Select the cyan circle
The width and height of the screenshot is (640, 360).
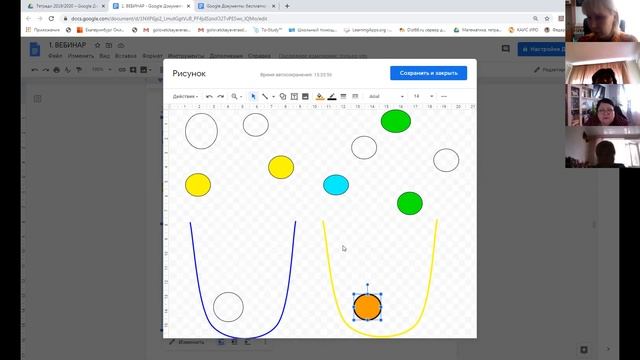pos(336,185)
